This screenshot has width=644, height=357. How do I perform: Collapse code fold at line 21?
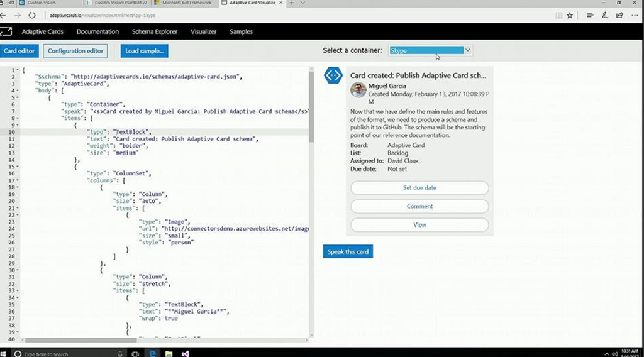pyautogui.click(x=18, y=208)
